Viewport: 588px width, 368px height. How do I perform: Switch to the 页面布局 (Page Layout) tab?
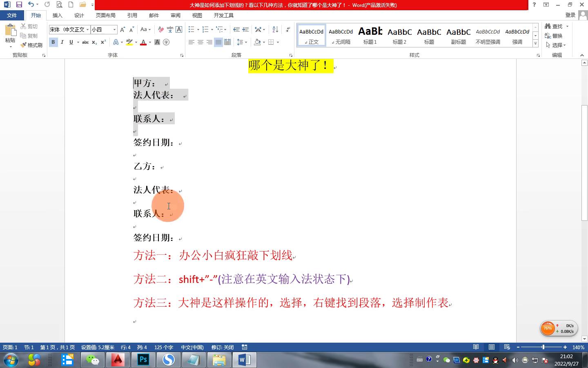(x=105, y=15)
